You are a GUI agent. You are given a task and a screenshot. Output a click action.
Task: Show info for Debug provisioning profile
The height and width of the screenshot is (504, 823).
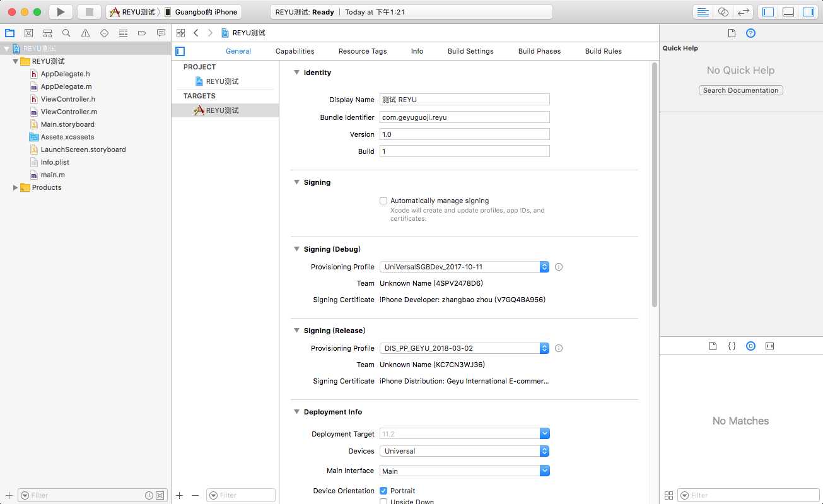pos(559,267)
